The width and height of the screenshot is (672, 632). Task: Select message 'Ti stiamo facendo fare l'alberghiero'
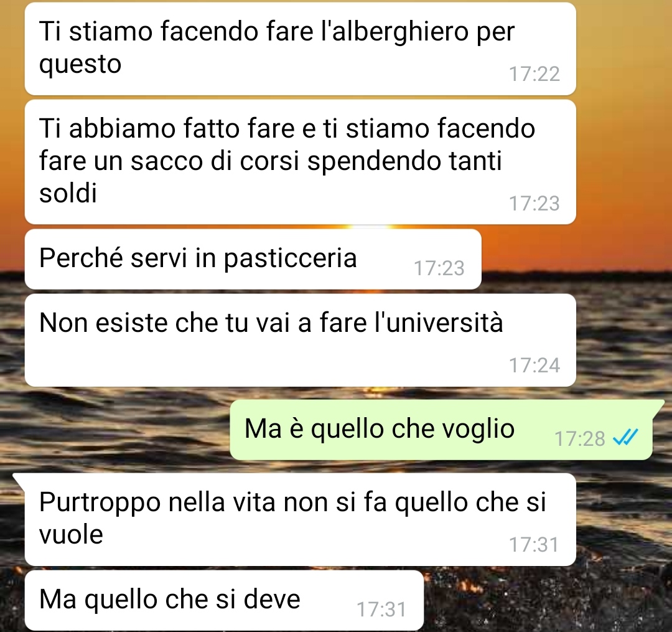click(300, 49)
